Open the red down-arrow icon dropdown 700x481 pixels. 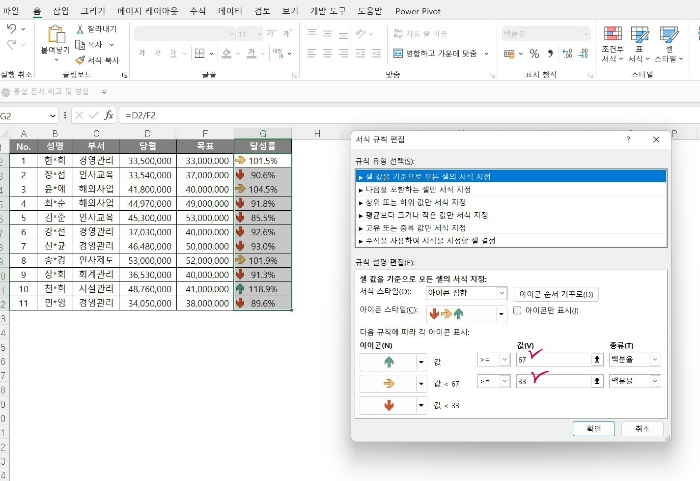[421, 406]
